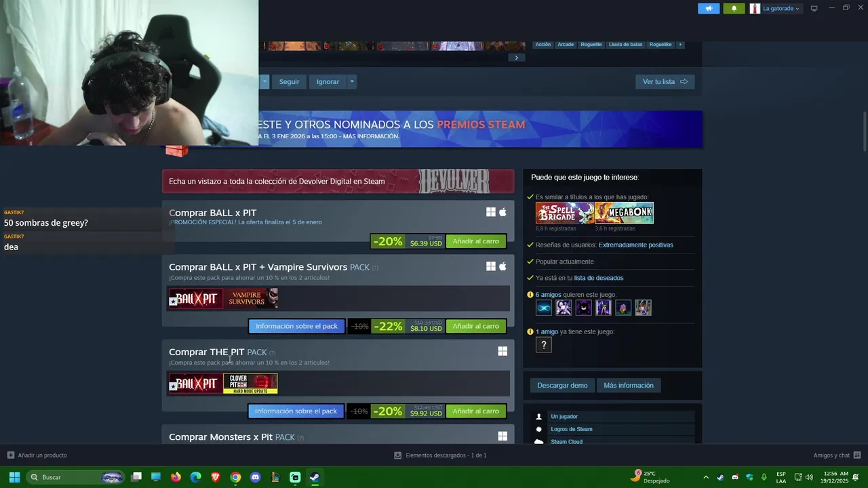Select the Acción tag
The height and width of the screenshot is (488, 868).
pos(543,45)
